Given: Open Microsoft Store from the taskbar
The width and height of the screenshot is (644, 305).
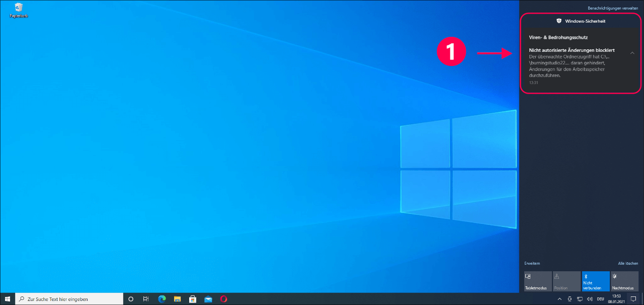Looking at the screenshot, I should pos(192,299).
